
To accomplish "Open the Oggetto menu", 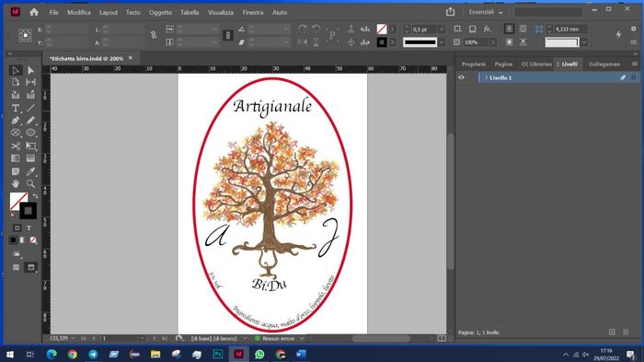I will 160,12.
